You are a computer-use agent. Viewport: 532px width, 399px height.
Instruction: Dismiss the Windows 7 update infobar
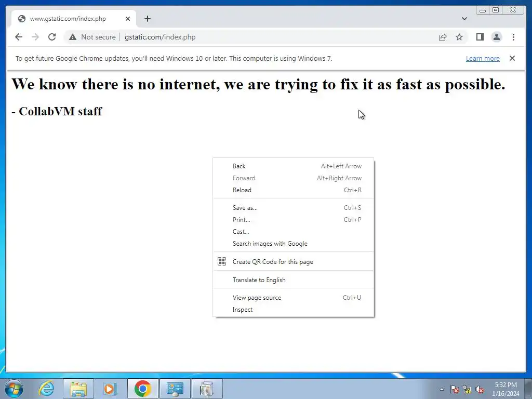coord(512,58)
